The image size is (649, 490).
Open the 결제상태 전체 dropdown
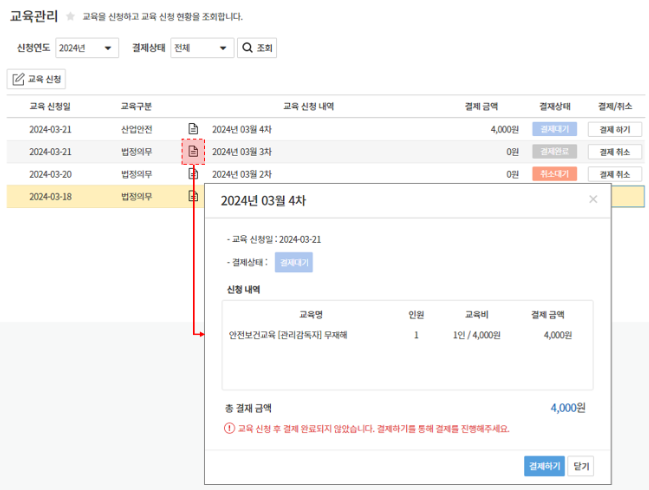[201, 48]
